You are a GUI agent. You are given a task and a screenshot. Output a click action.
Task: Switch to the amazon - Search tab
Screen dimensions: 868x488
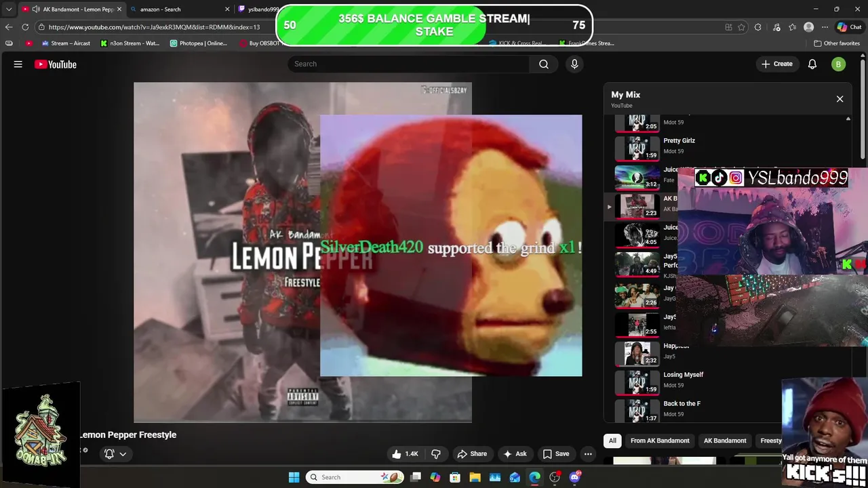click(176, 9)
